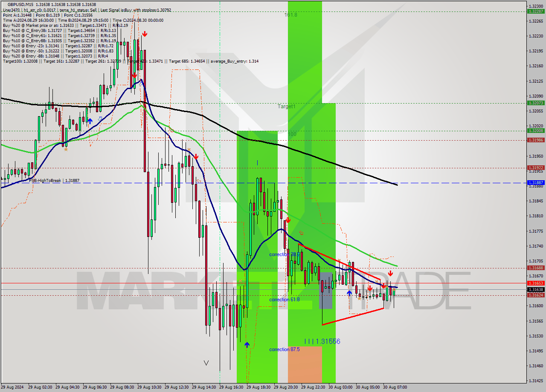Click the grey-blue rectangle at correction 61.8

pos(326,291)
